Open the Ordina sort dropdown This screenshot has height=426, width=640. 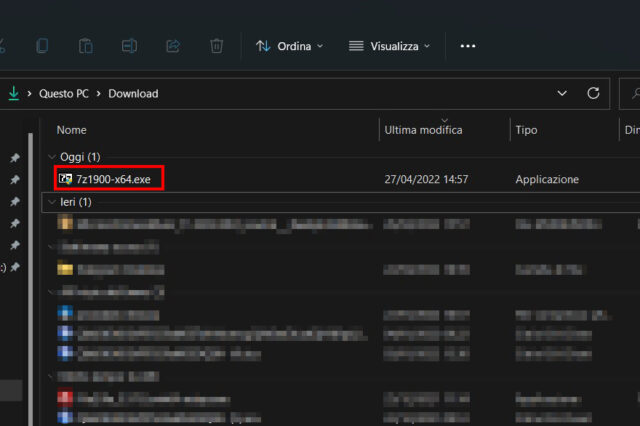tap(289, 46)
